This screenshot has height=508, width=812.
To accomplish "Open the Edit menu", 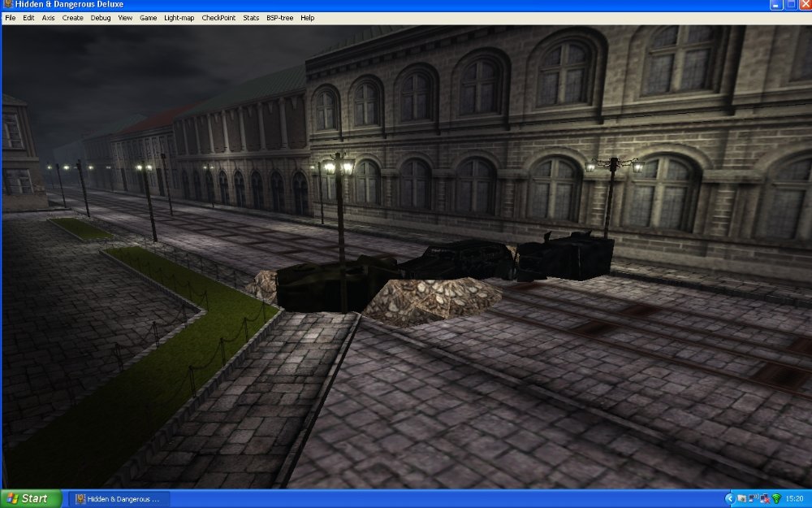I will click(28, 18).
